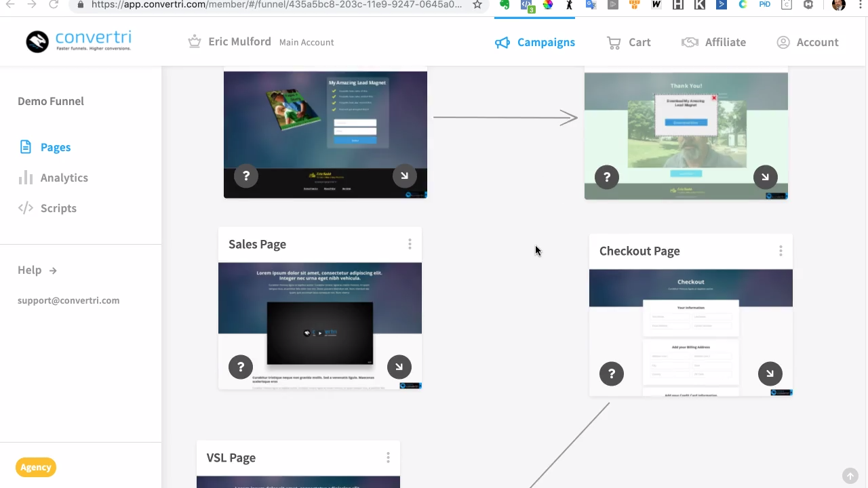Click the Agency button
868x488 pixels.
click(x=35, y=467)
